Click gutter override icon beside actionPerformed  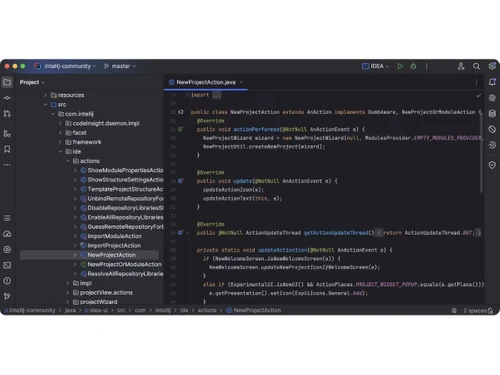tap(181, 129)
